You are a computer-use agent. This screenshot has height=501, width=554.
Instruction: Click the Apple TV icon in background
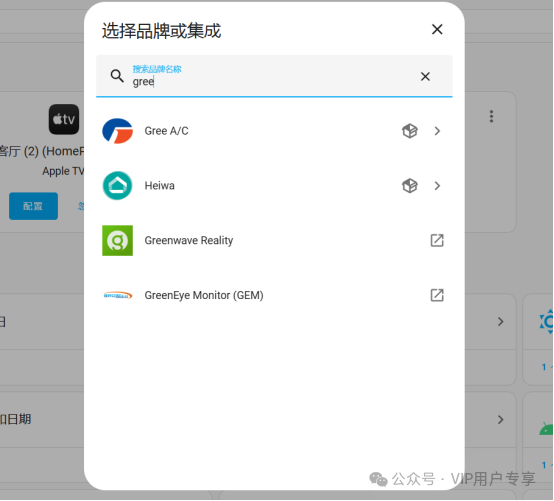point(64,119)
